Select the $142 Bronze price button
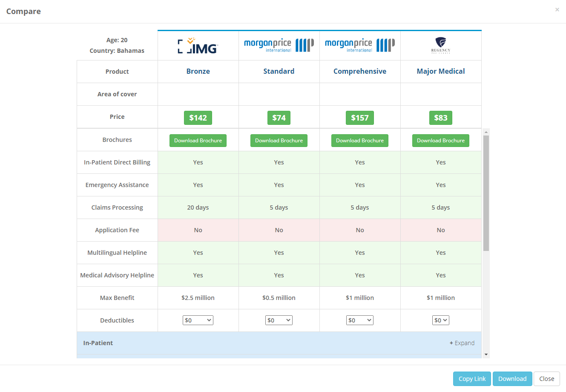The image size is (566, 392). (x=198, y=118)
